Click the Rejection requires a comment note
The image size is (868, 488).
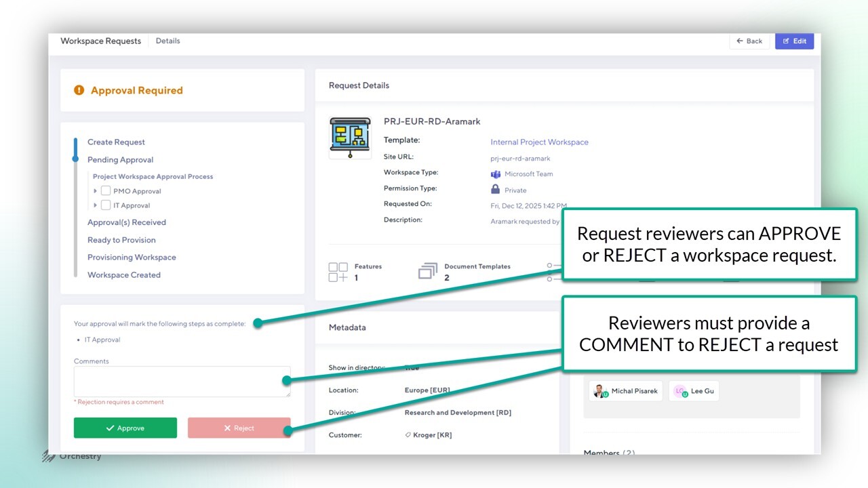pyautogui.click(x=119, y=402)
